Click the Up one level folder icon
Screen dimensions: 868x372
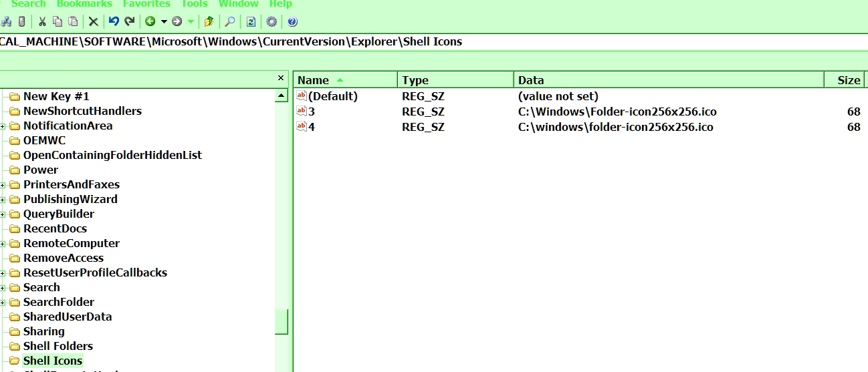(209, 21)
